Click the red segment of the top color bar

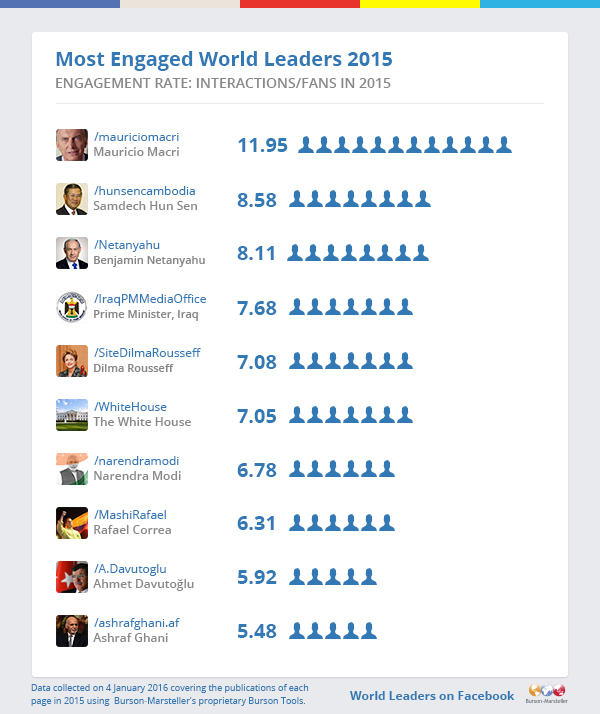click(300, 4)
